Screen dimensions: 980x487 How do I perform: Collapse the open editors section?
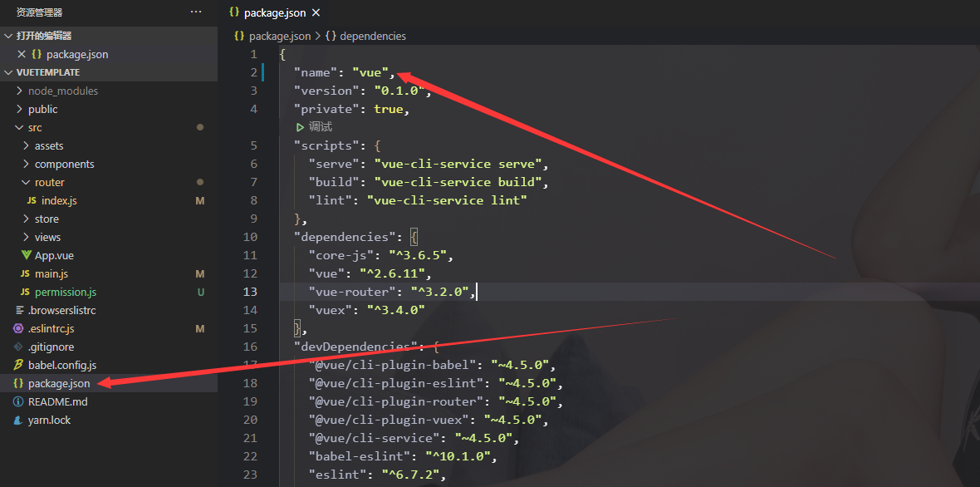(8, 36)
